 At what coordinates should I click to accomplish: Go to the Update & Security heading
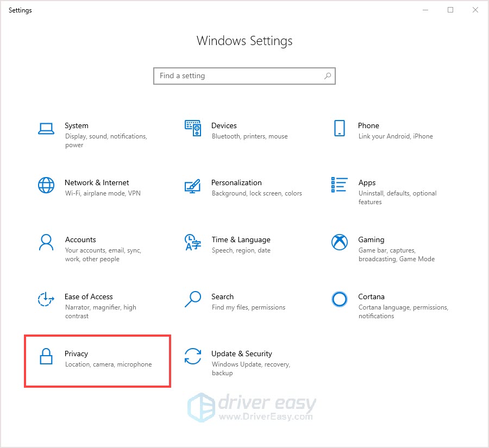coord(242,354)
